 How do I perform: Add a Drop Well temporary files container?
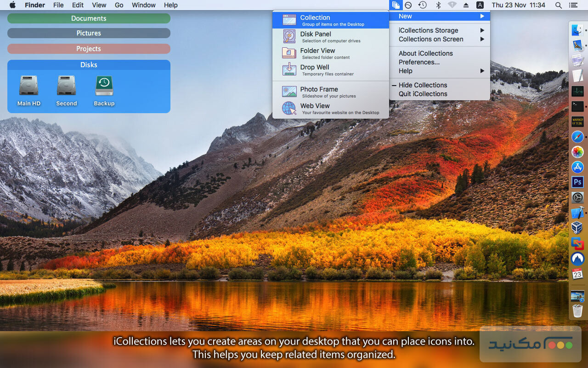click(315, 69)
